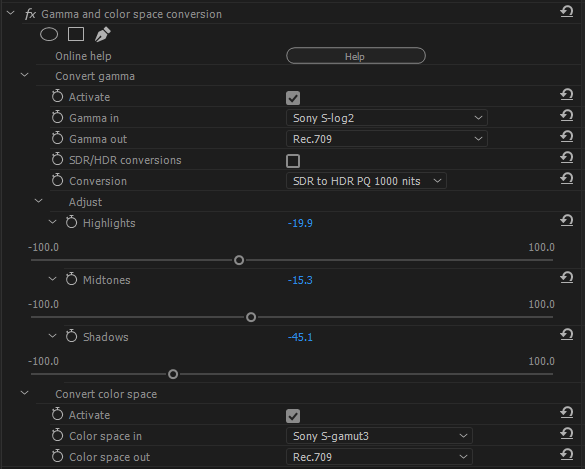Viewport: 585px width, 469px height.
Task: Open the Conversion SDR to HDR PQ dropdown
Action: click(366, 181)
